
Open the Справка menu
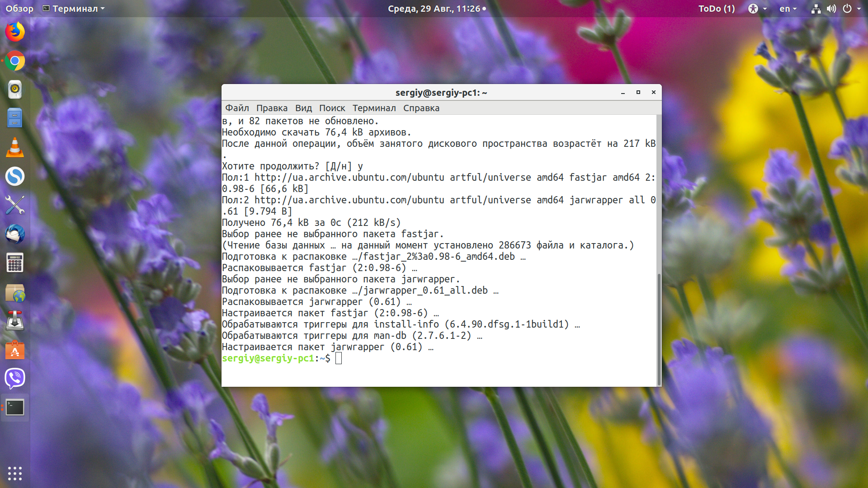point(421,108)
